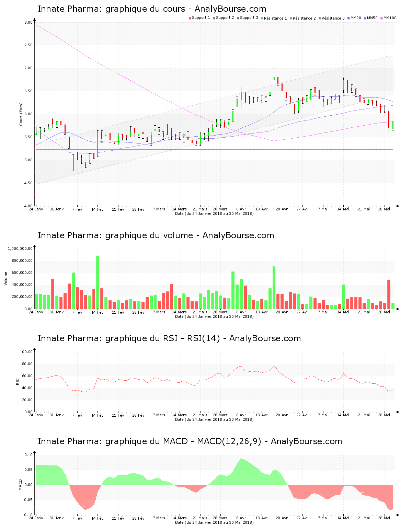Click the 5.50 tick on price axis

click(28, 137)
